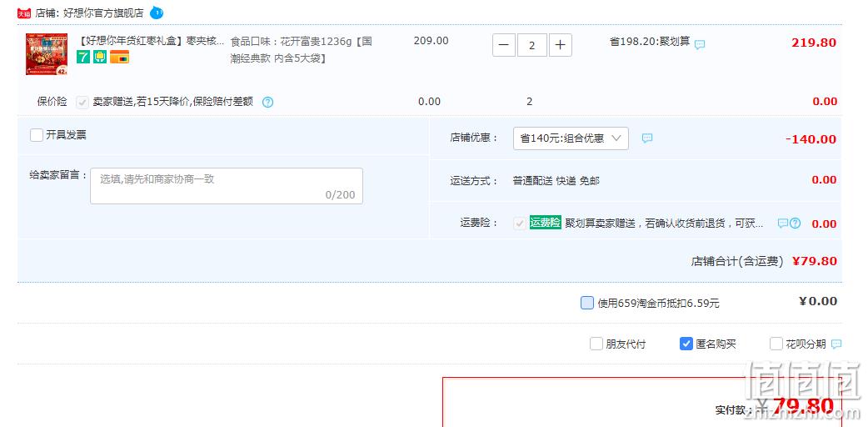Enable the 朋友代付 checkbox
The height and width of the screenshot is (427, 868).
click(596, 344)
